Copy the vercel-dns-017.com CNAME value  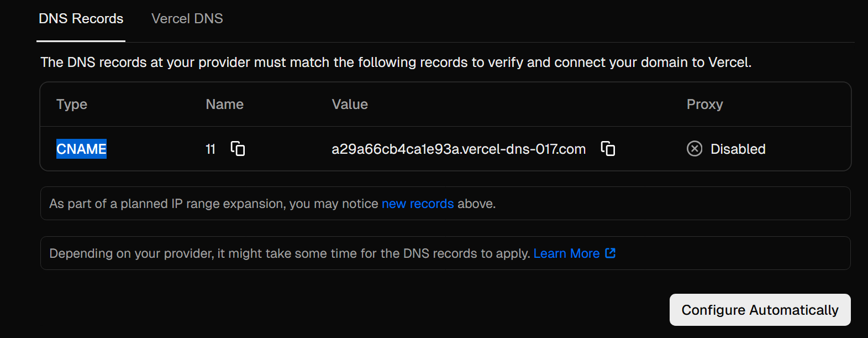(608, 149)
